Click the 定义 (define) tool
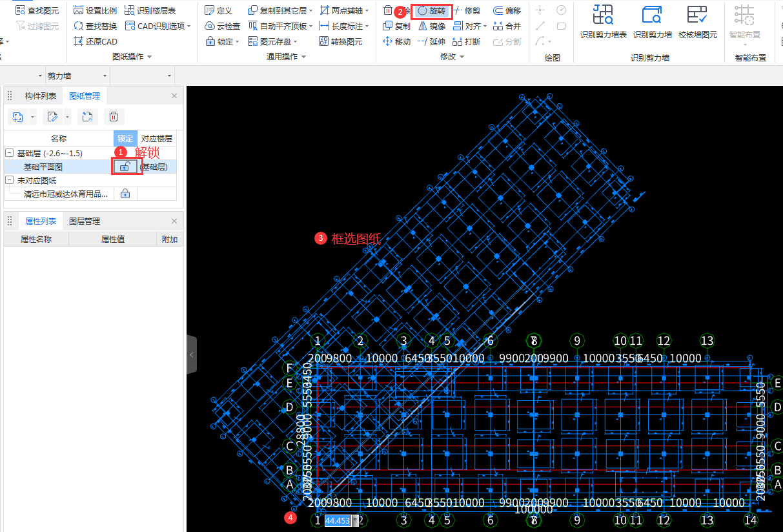783x532 pixels. click(x=218, y=10)
